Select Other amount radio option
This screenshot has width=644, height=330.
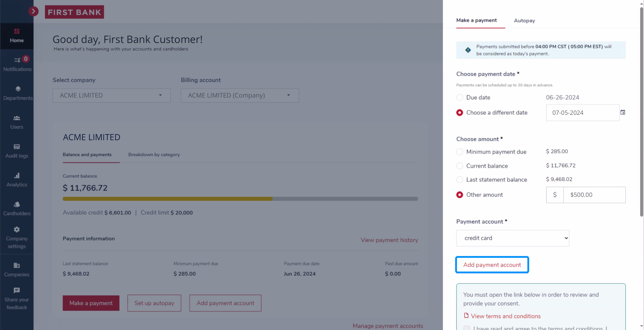(460, 195)
